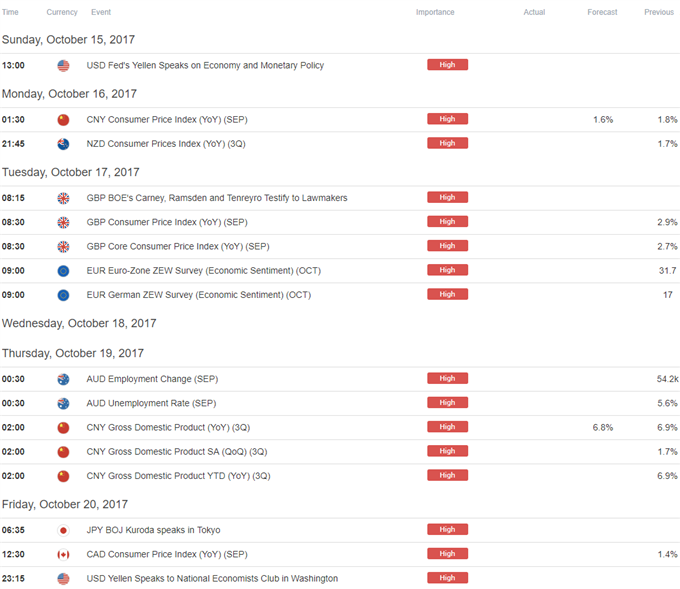Open GBP BOE's Carney, Ramsden and Tenreyro event

tap(217, 198)
